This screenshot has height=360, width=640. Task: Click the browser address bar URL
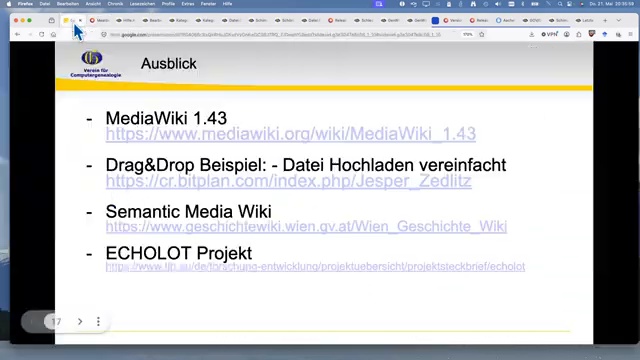click(x=275, y=35)
